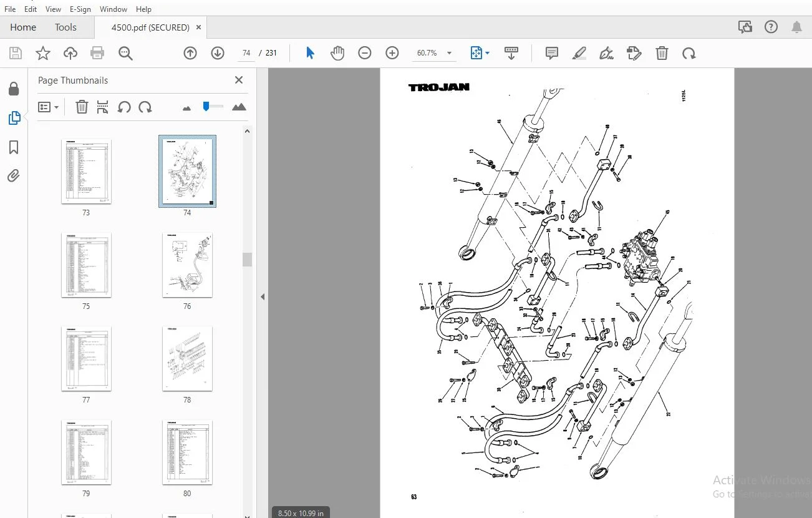Screen dimensions: 812x518
Task: Close the 4500.pdf document tab
Action: tap(198, 27)
